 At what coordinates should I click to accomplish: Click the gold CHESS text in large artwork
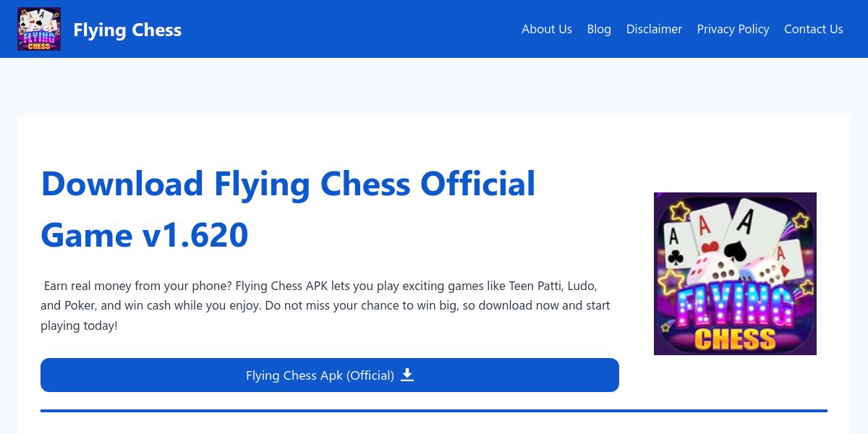[x=734, y=337]
